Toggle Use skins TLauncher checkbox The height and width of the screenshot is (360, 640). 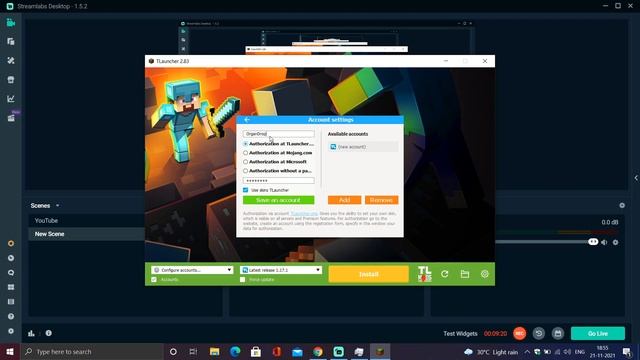[245, 190]
